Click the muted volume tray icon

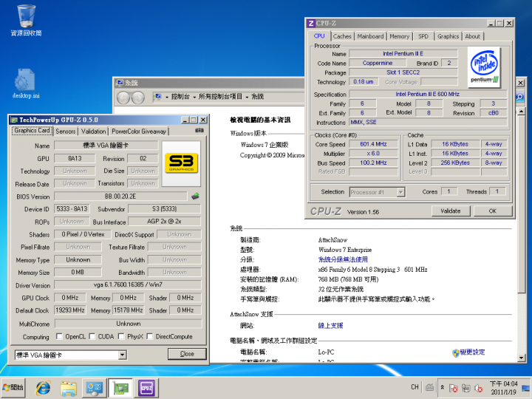click(x=479, y=388)
